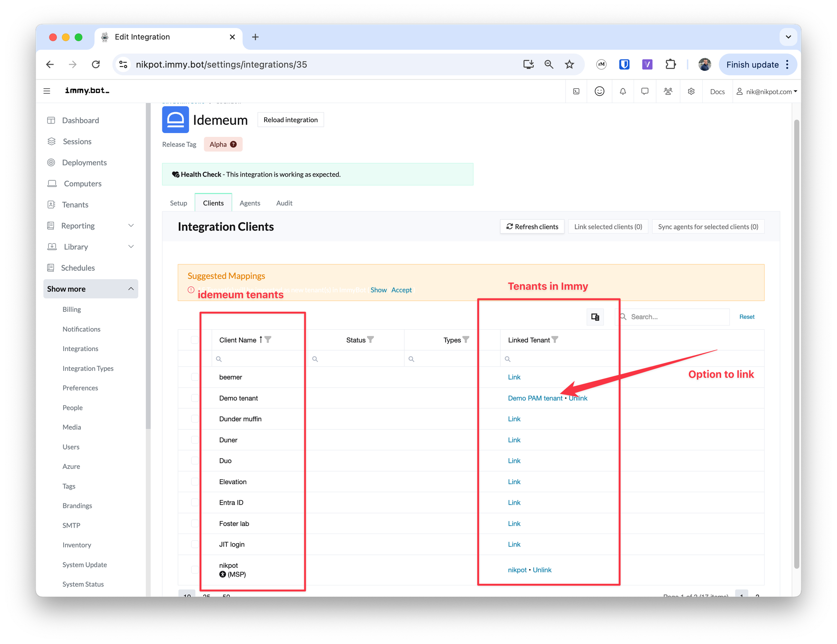Click the Status filter icon
Screen dimensions: 837x644
(370, 339)
